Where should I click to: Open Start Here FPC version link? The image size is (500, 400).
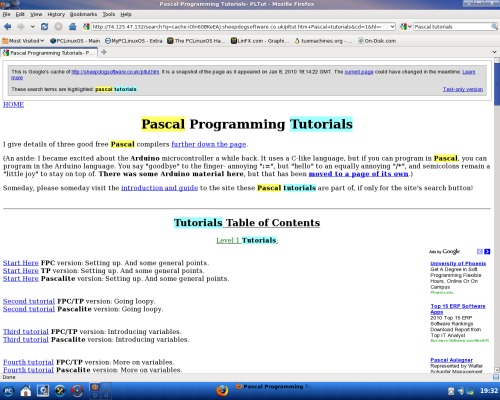21,263
